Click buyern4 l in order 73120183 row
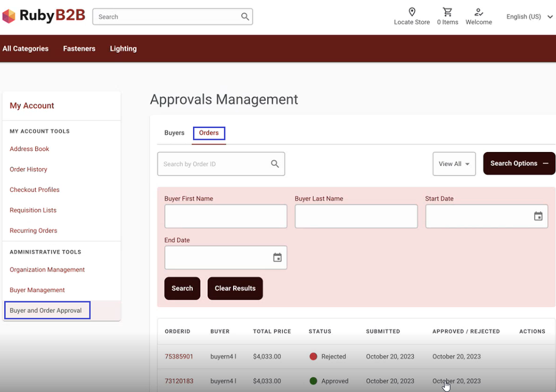556x392 pixels. point(223,381)
